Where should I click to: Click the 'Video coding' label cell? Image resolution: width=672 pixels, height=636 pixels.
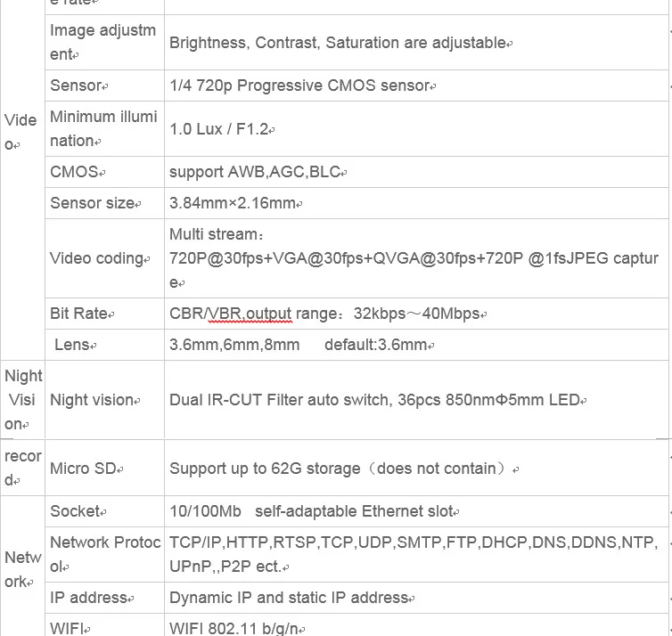104,258
